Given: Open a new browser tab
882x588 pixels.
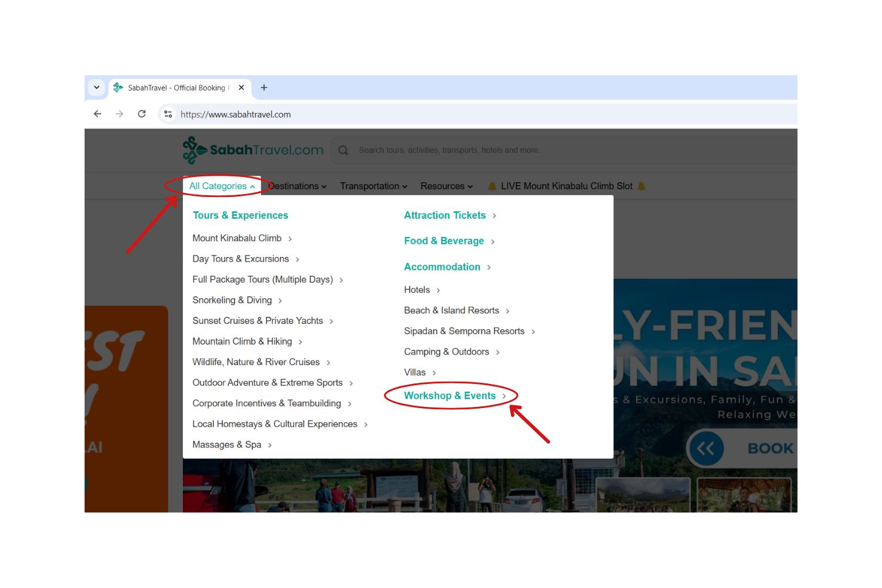Looking at the screenshot, I should click(x=264, y=88).
